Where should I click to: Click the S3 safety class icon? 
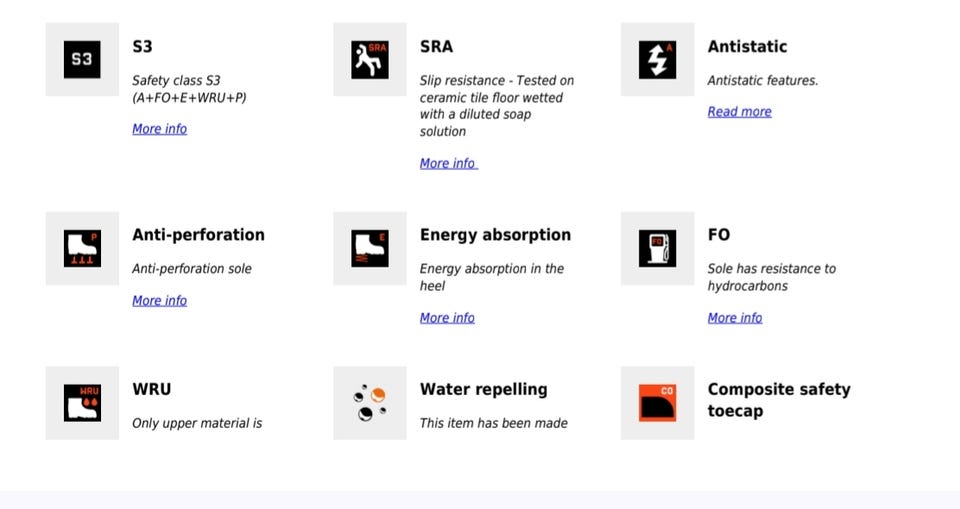(82, 60)
